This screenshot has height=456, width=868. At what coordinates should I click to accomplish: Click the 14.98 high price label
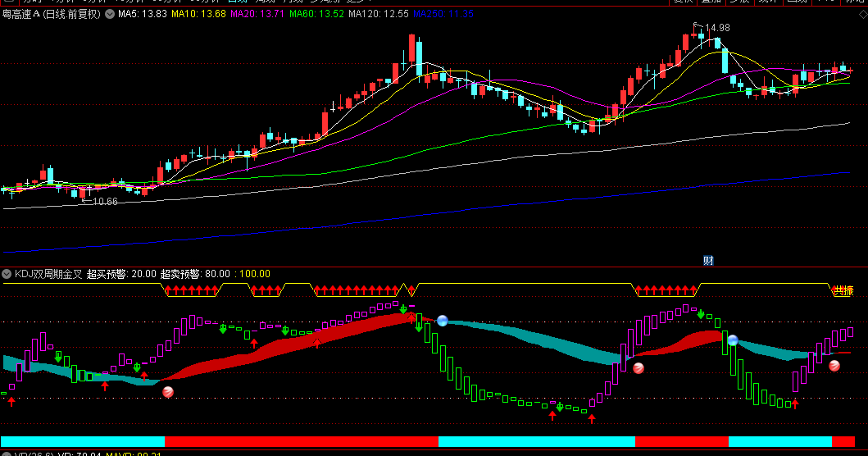tap(717, 28)
